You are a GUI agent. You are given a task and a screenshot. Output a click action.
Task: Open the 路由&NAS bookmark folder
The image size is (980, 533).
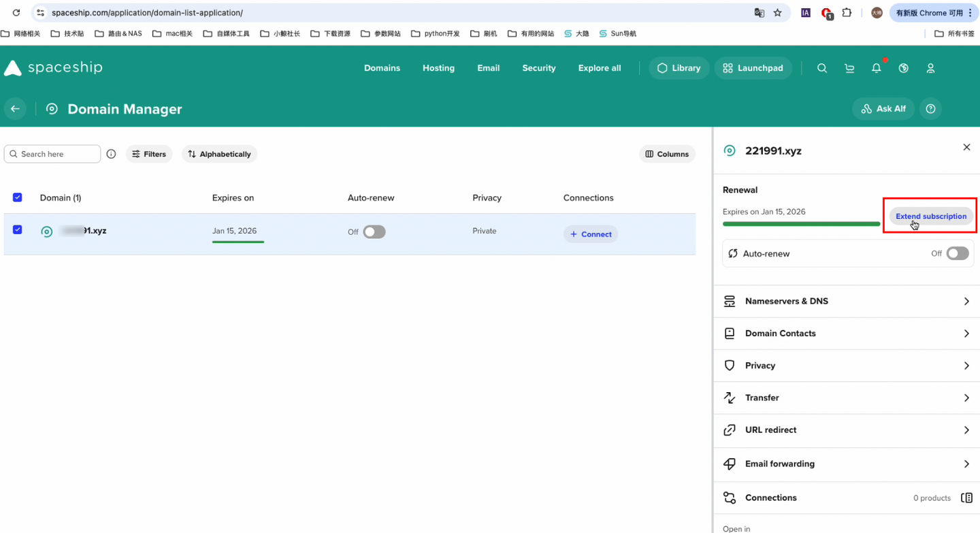pos(118,33)
